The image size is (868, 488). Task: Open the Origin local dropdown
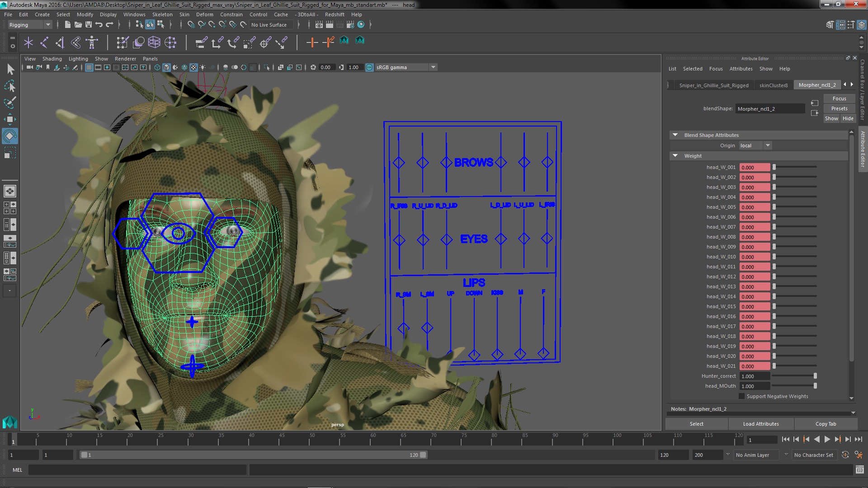755,145
